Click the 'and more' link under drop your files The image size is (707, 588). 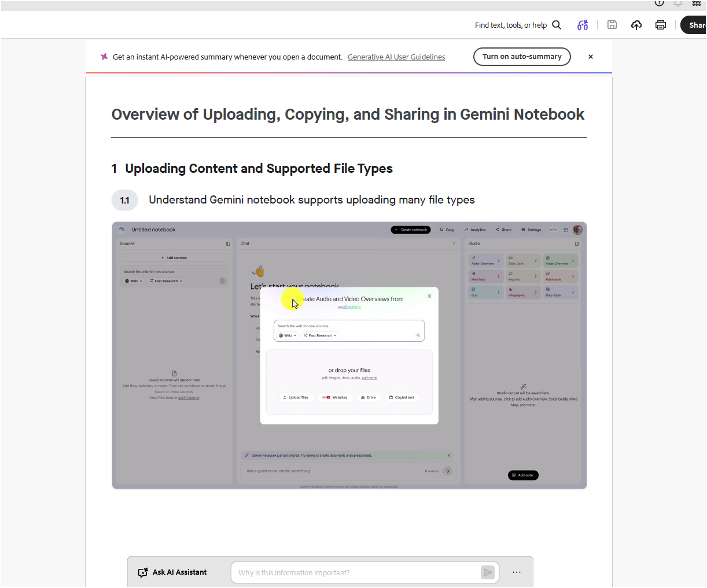(x=369, y=378)
